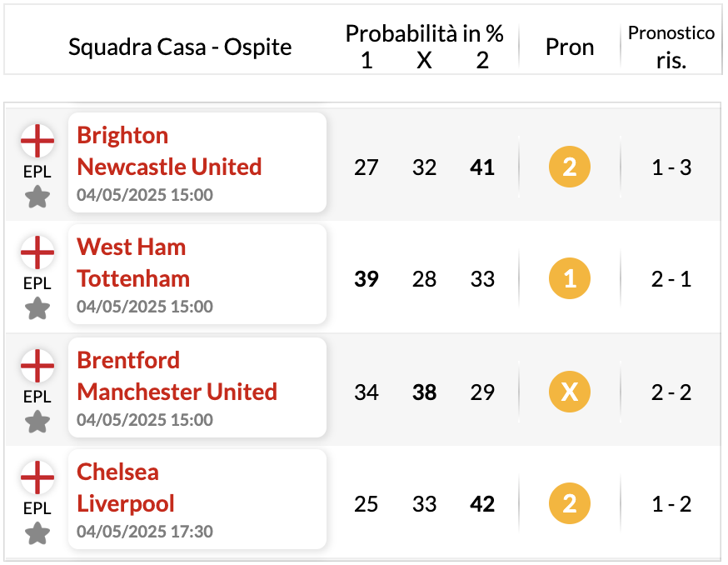Click the England flag beside Brighton row
Screen dimensions: 728x565
point(37,141)
